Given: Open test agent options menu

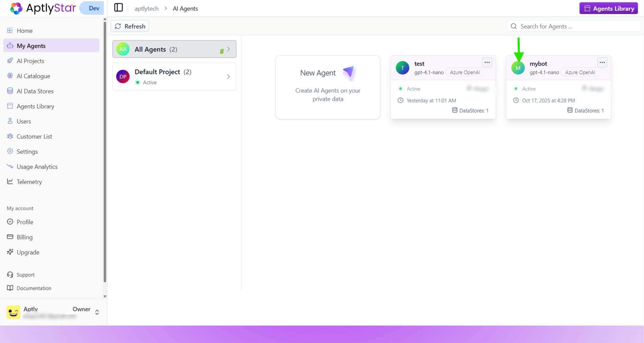Looking at the screenshot, I should pos(487,62).
